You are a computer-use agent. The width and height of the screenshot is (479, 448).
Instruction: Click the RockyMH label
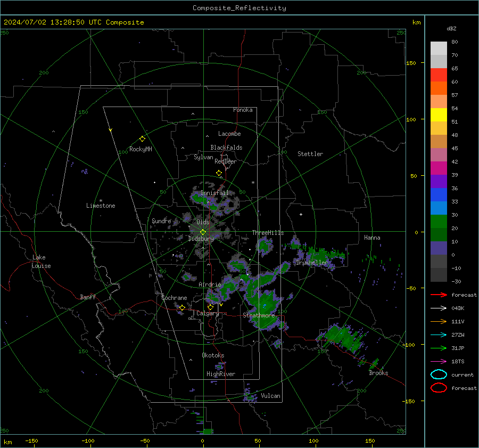point(141,149)
